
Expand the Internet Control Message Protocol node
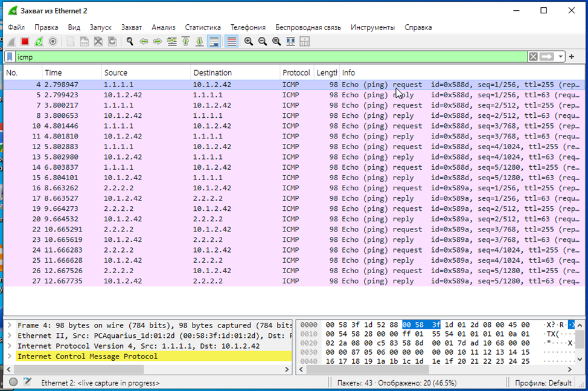[x=10, y=357]
